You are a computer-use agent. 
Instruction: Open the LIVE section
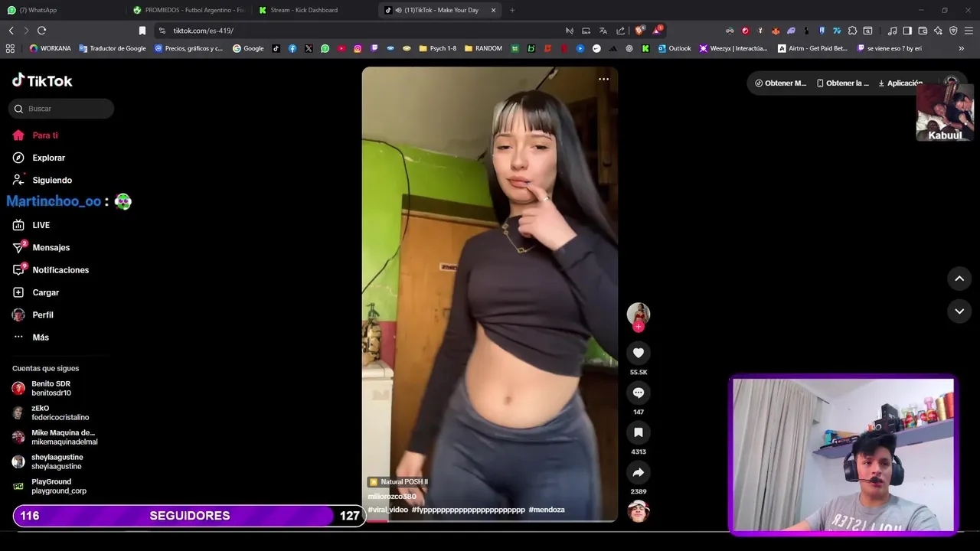31,225
